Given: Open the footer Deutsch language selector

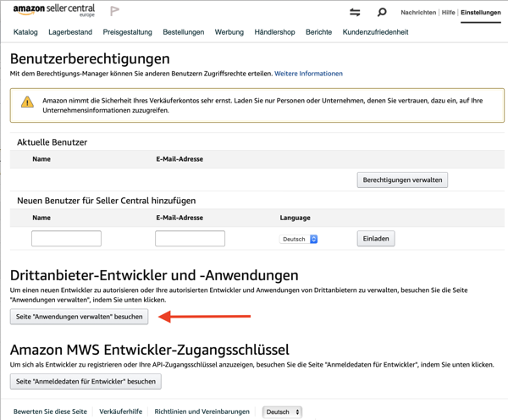Looking at the screenshot, I should [x=282, y=412].
